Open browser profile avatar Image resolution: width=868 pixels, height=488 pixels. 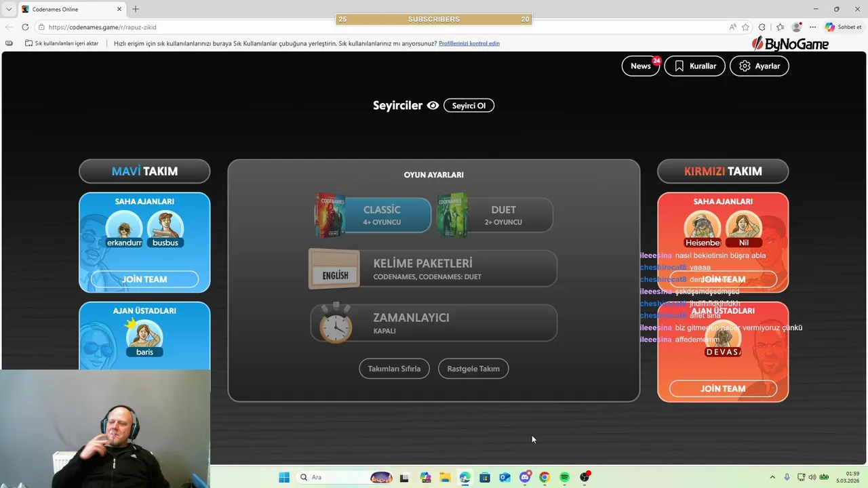(797, 27)
